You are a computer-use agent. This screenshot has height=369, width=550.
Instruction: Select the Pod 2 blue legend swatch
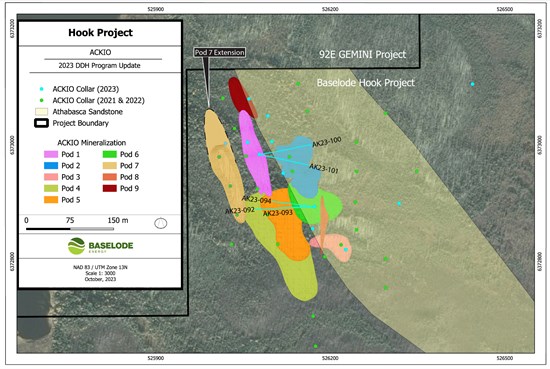pyautogui.click(x=51, y=166)
